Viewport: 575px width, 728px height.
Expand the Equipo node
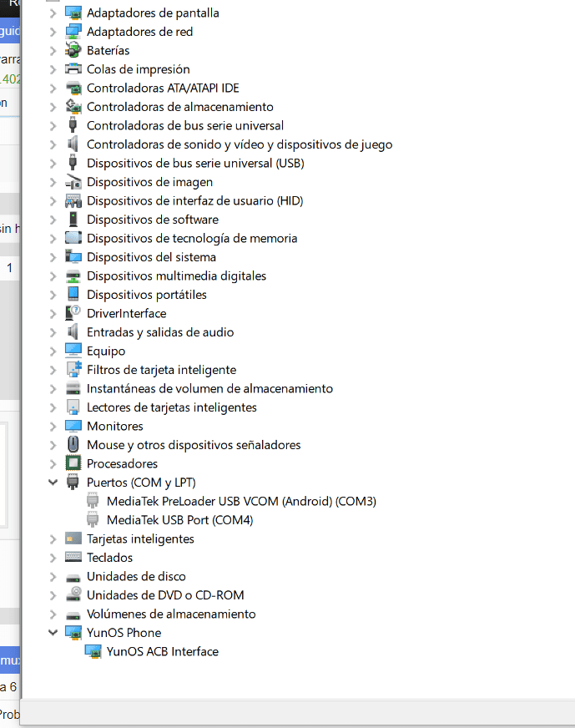point(53,351)
